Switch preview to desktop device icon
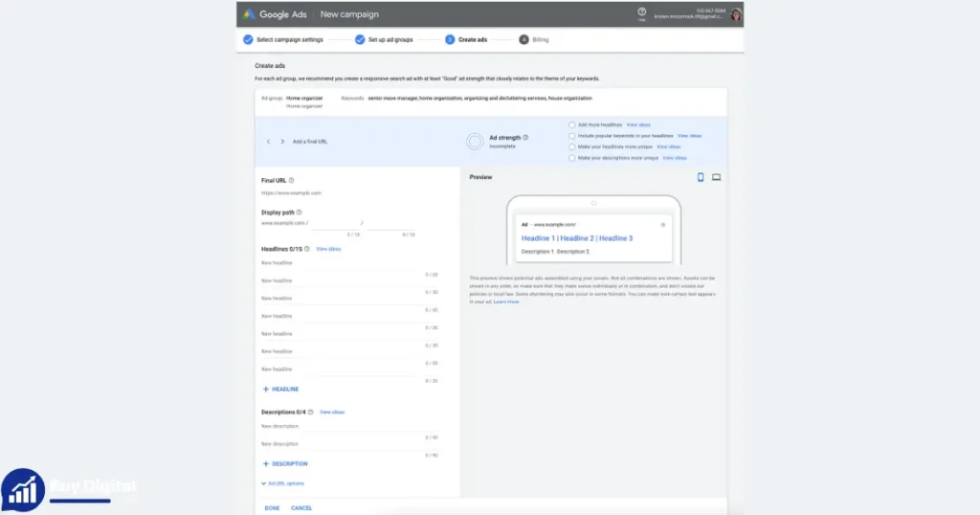This screenshot has height=515, width=980. coord(716,177)
